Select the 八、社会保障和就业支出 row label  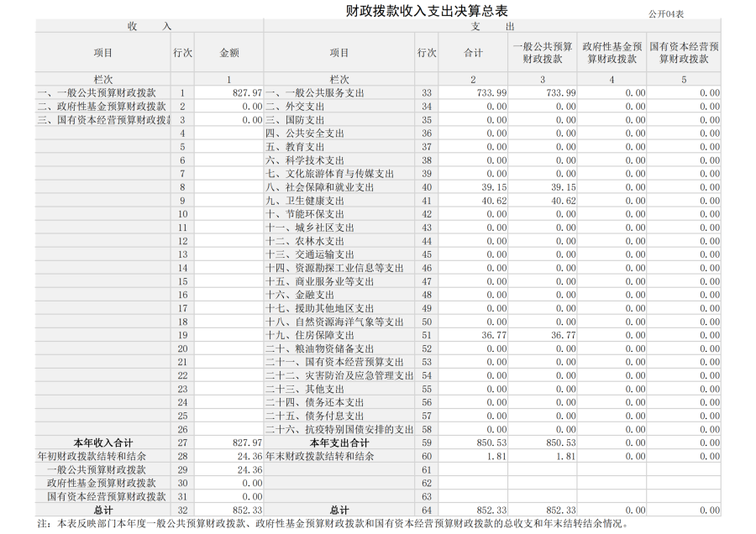point(319,187)
